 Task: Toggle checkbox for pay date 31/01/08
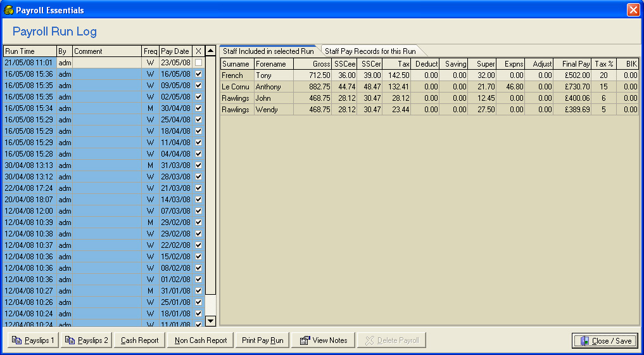pos(199,290)
